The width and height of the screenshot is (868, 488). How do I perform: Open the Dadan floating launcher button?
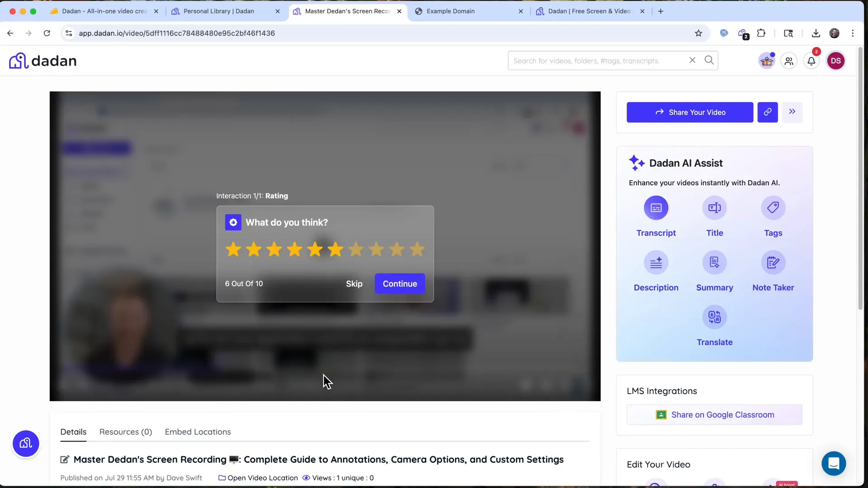(x=26, y=443)
